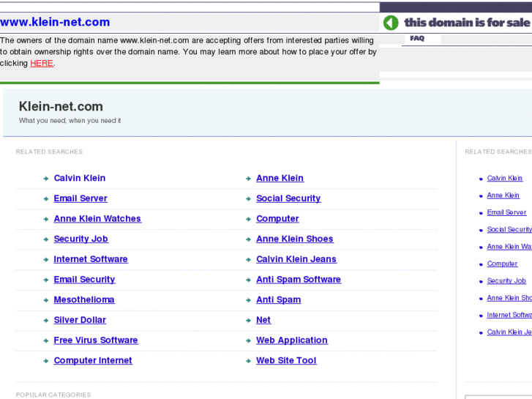Click the arrow bullet beside Calvin Klein Jeans
The image size is (532, 399).
tap(248, 260)
